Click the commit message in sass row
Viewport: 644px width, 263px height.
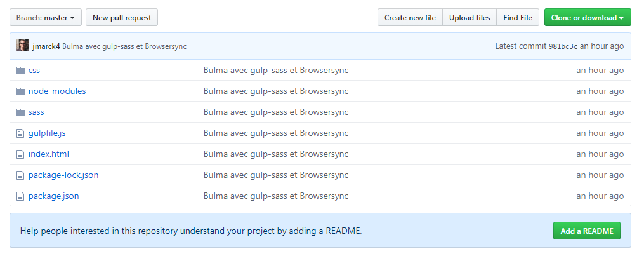coord(275,112)
